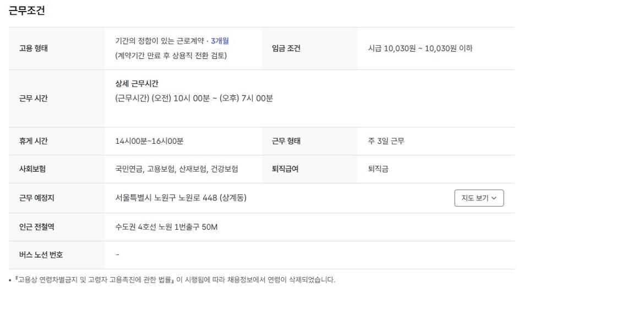Click the 주 3일 근무 value

(386, 141)
